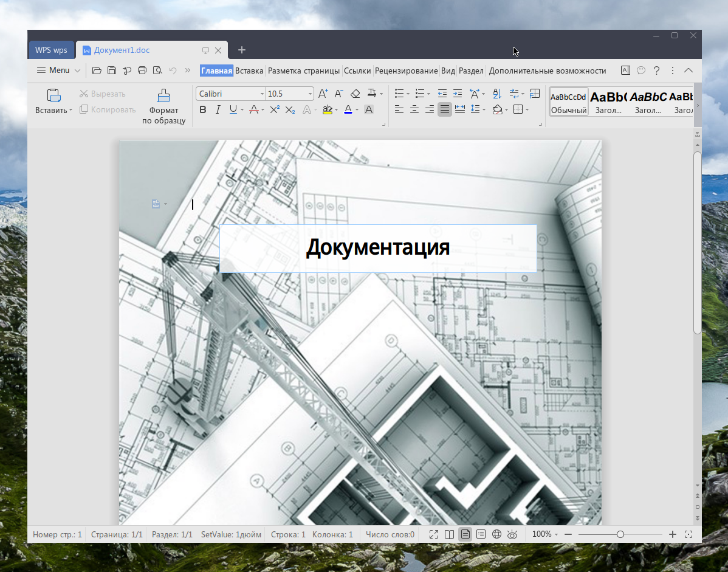This screenshot has width=728, height=572.
Task: Click the Print icon
Action: point(142,71)
